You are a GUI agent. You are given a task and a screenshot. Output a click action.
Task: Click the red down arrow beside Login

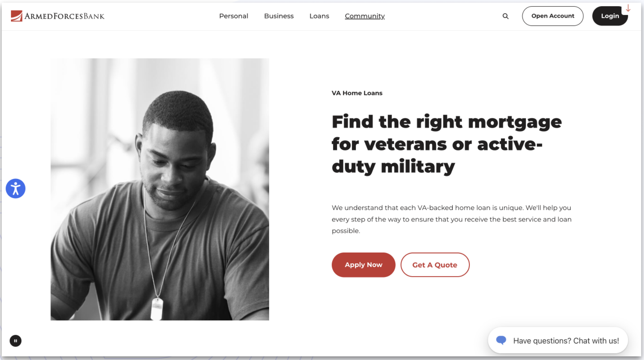(628, 8)
